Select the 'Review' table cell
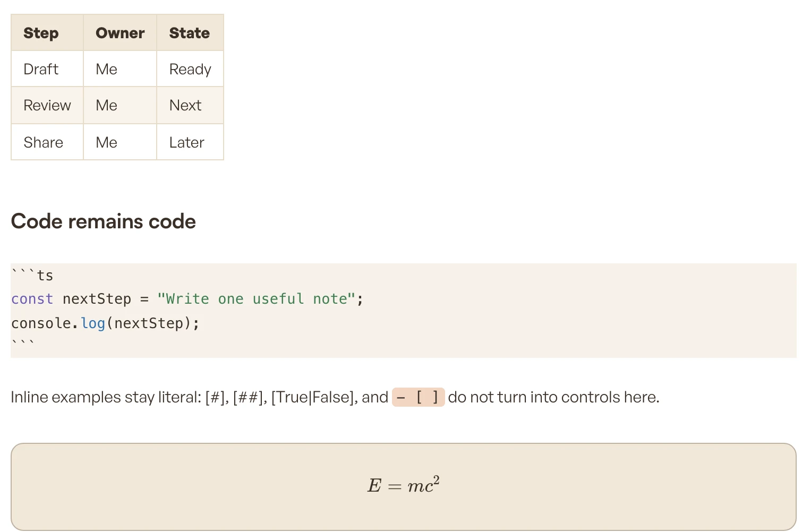 47,105
